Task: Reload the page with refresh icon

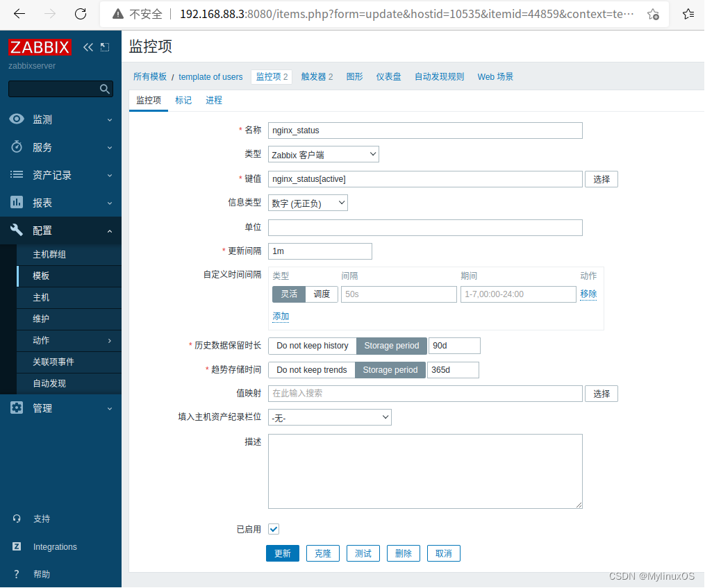Action: (81, 14)
